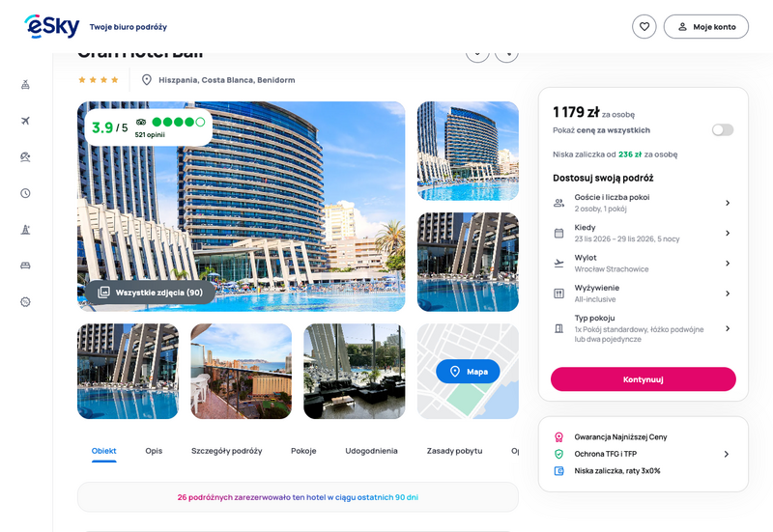Open the Mapa map thumbnail
The height and width of the screenshot is (532, 773).
[x=468, y=372]
